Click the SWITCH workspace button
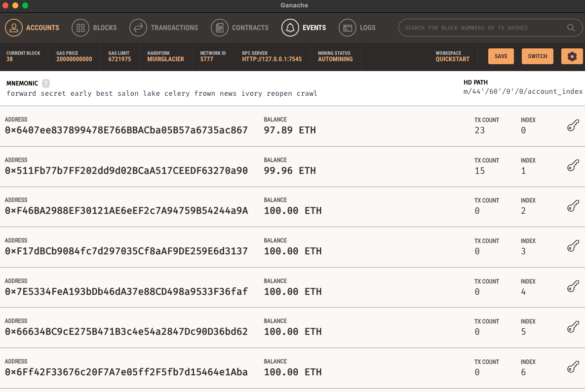The height and width of the screenshot is (392, 585). 537,56
